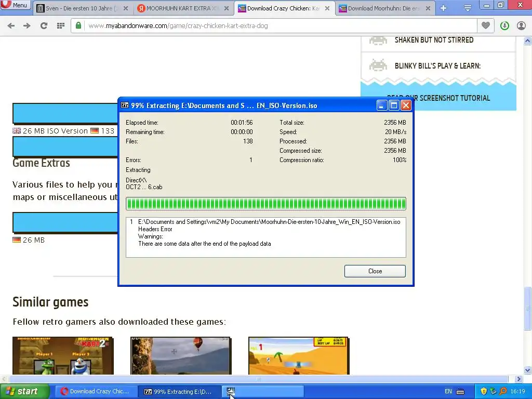Click the EN language indicator in taskbar
532x399 pixels.
click(x=448, y=391)
